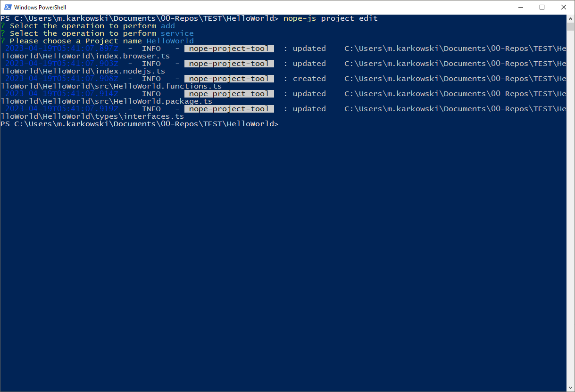
Task: Click the 'Windows PowerShell' title text
Action: (x=40, y=8)
